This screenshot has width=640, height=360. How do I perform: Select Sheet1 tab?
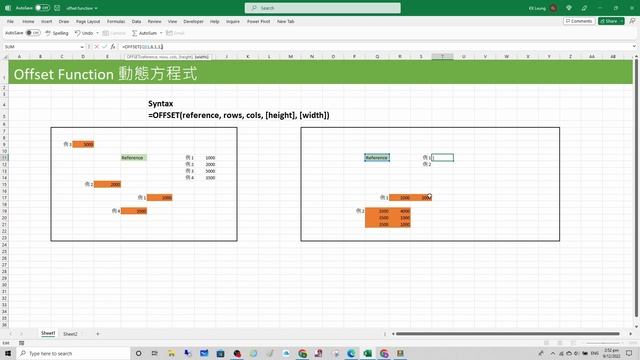pos(48,333)
